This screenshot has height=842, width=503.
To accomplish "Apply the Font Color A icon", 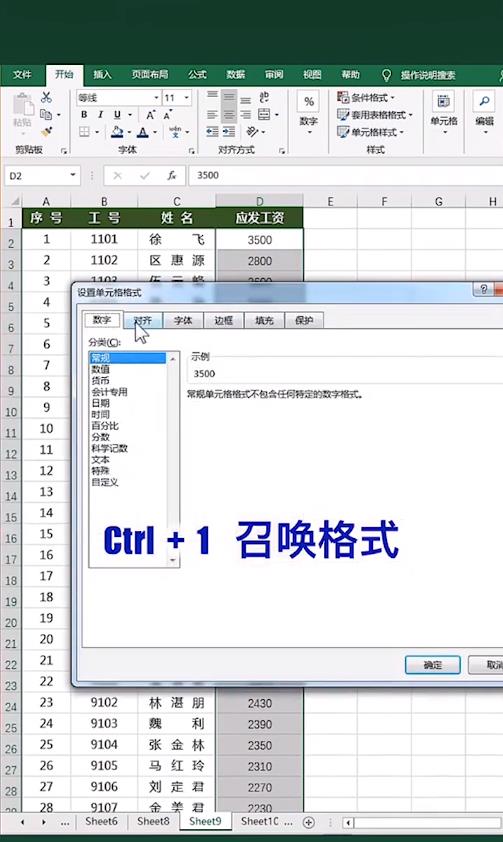I will 143,132.
